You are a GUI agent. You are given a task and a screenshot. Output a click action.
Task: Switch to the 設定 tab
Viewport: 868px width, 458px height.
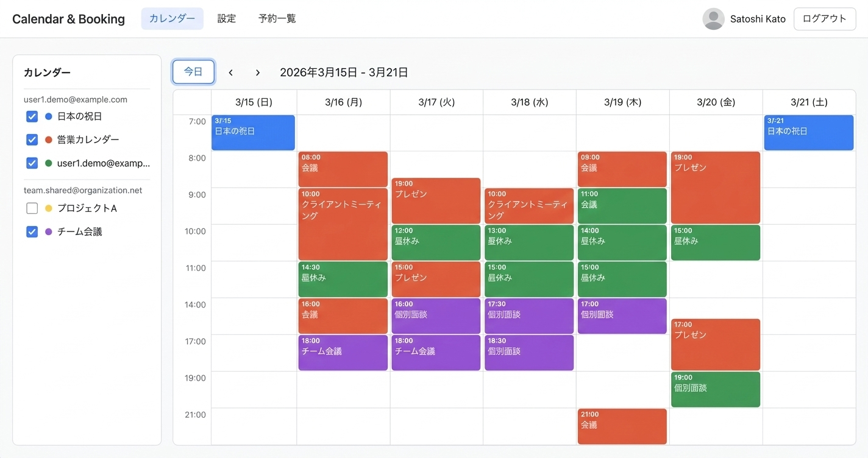(x=226, y=18)
